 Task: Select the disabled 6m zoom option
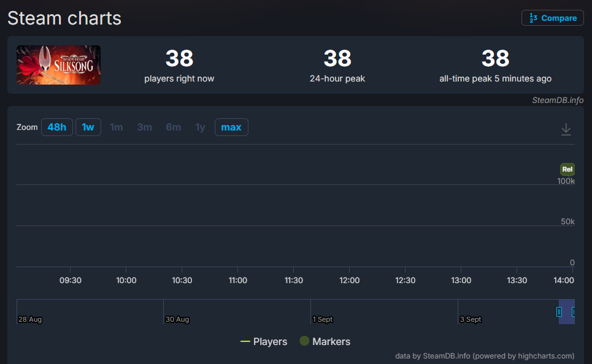coord(173,127)
